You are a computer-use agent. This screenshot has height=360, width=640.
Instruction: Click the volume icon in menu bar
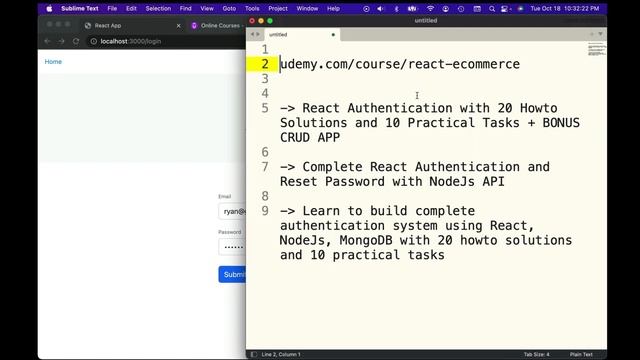click(x=380, y=9)
